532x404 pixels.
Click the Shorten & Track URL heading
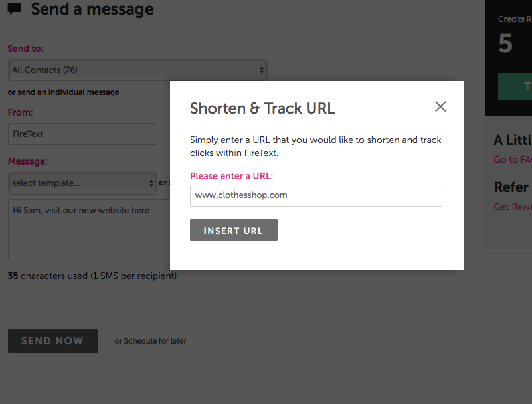[262, 108]
